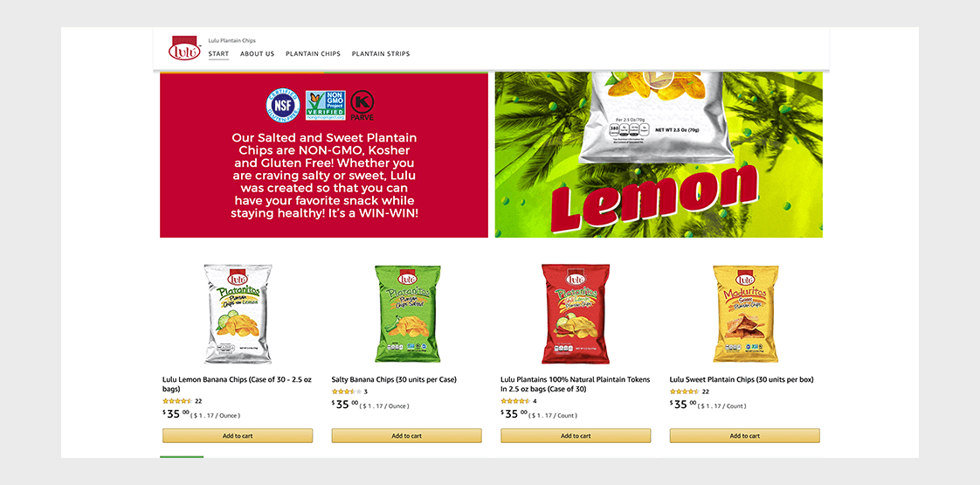Add Salty Banana Chips to cart
980x485 pixels.
pyautogui.click(x=407, y=435)
